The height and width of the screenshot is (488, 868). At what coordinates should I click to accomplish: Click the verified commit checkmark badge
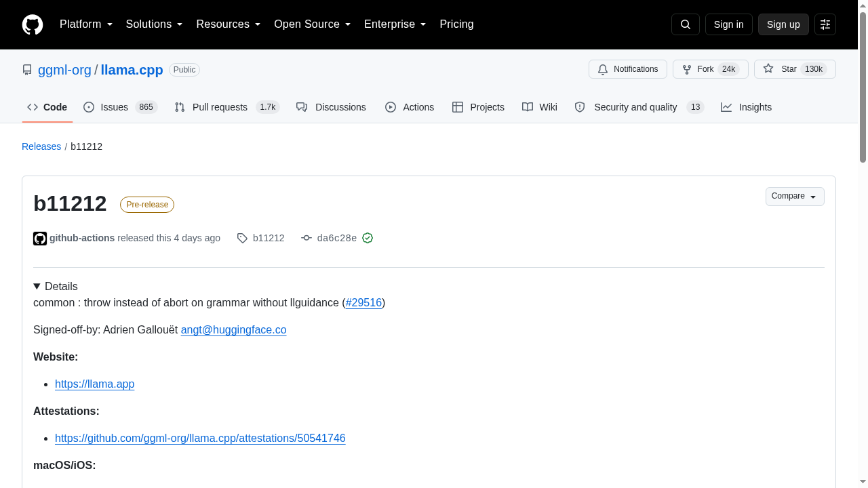coord(368,238)
